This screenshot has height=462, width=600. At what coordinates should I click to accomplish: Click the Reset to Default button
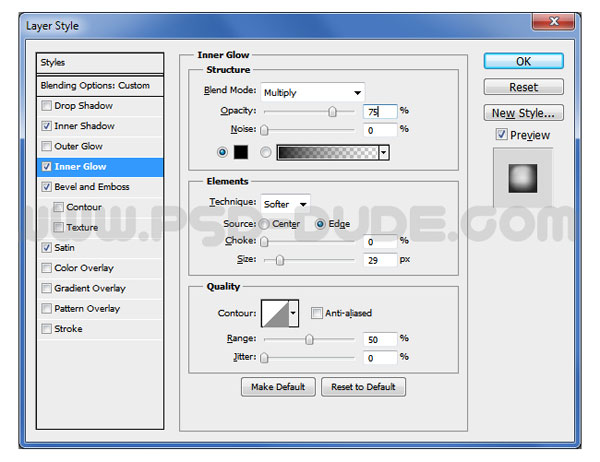coord(363,387)
